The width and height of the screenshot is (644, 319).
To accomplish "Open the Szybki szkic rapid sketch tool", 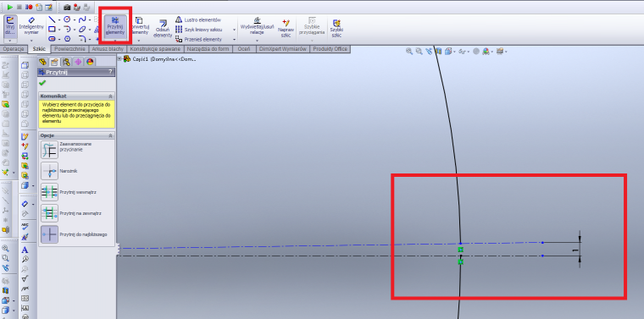I will point(336,28).
